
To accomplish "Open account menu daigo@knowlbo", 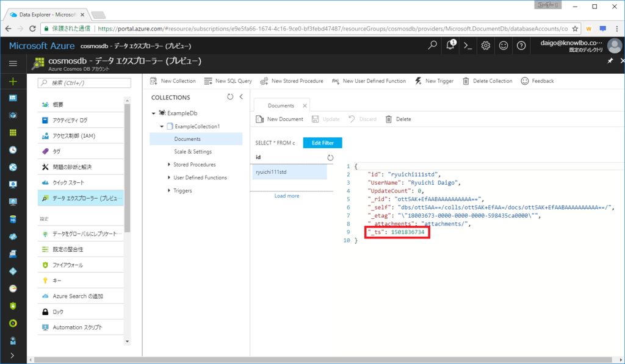I will click(580, 46).
